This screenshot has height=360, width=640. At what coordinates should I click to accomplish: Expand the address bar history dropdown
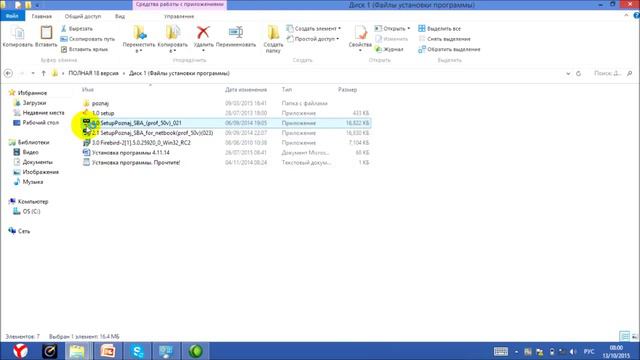click(568, 73)
